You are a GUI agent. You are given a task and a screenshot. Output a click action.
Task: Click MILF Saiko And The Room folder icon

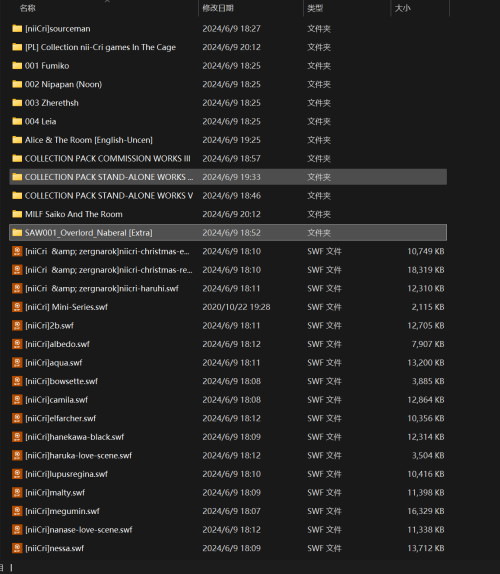click(17, 214)
